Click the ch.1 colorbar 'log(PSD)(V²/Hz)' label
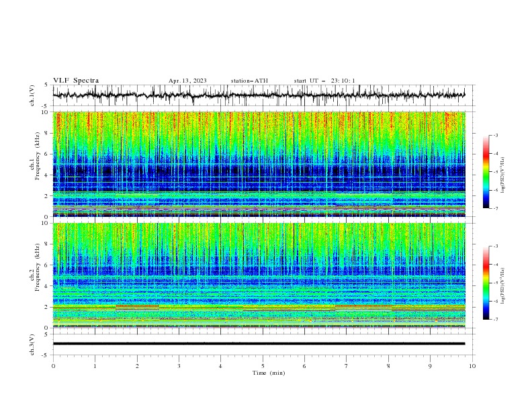The width and height of the screenshot is (532, 411). (502, 175)
